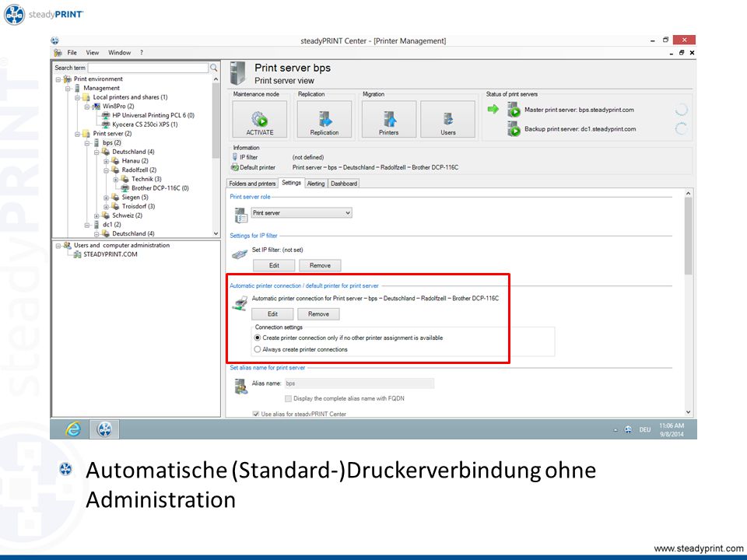Switch to the Folders and printers tab

point(252,184)
